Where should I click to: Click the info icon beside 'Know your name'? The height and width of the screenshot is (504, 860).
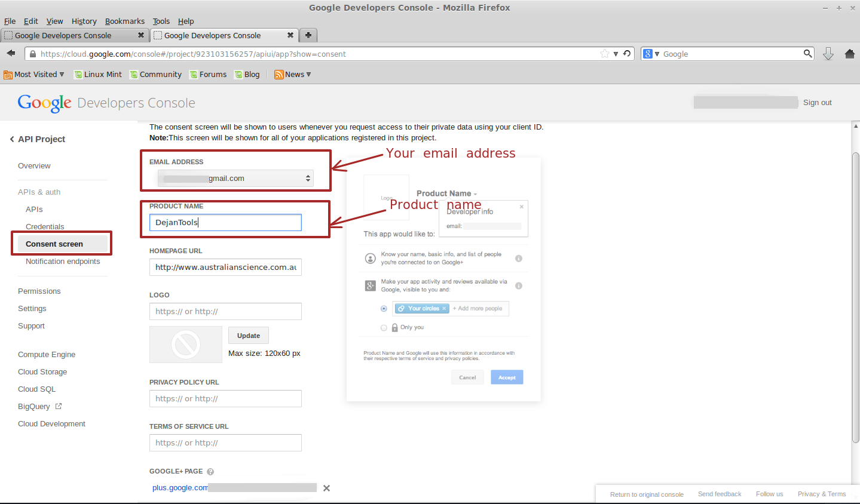(519, 259)
